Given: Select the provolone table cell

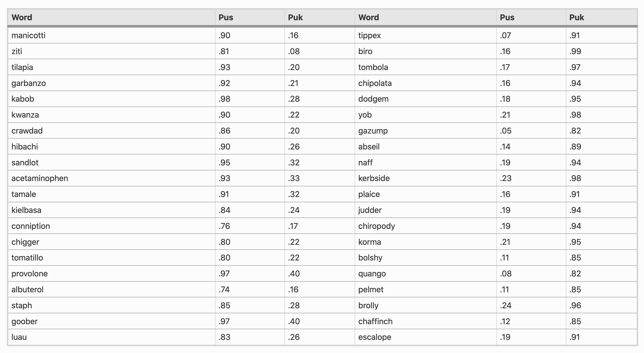Looking at the screenshot, I should 30,274.
